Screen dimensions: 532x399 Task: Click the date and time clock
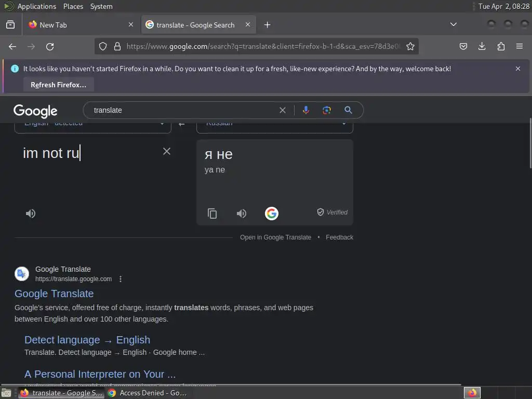[x=503, y=6]
